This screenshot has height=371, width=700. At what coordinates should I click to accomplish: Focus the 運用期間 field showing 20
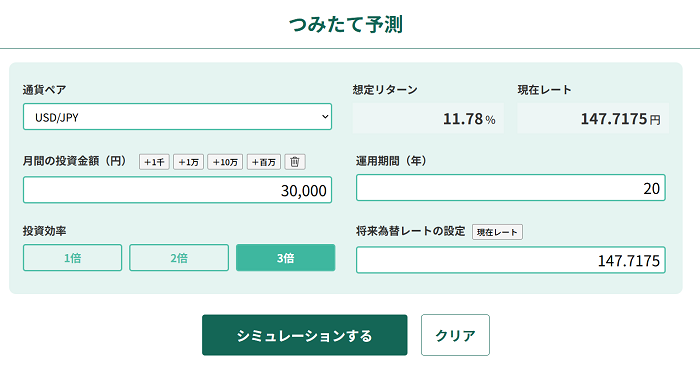tap(511, 188)
